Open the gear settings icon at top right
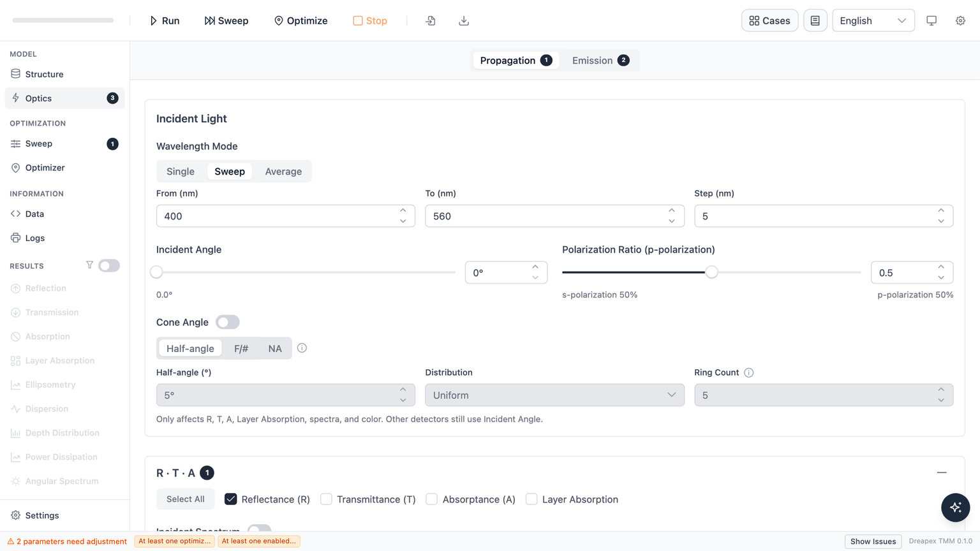 pyautogui.click(x=960, y=20)
